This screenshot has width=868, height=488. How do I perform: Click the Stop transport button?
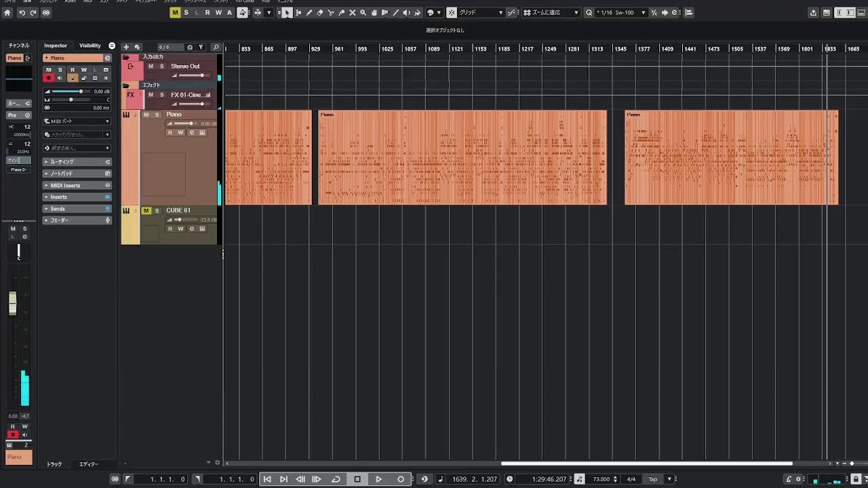tap(357, 479)
